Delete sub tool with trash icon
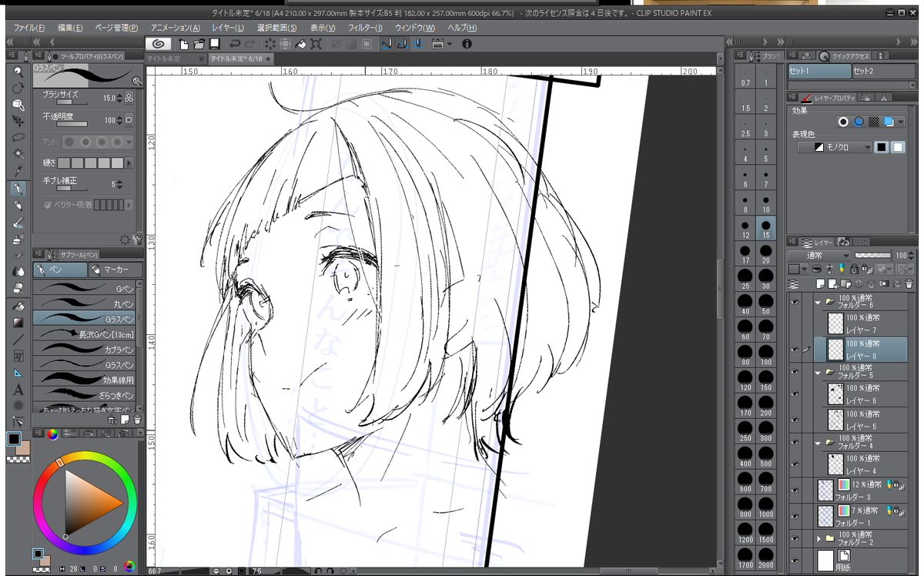This screenshot has width=924, height=576. pyautogui.click(x=136, y=419)
